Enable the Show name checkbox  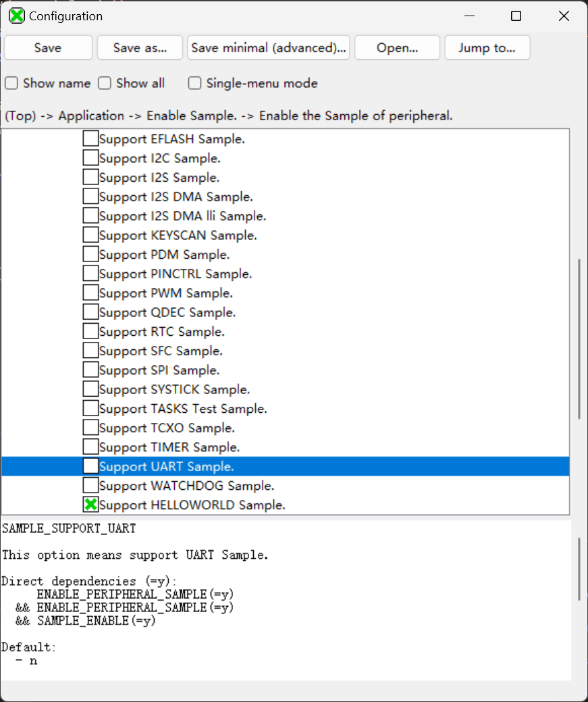click(11, 84)
